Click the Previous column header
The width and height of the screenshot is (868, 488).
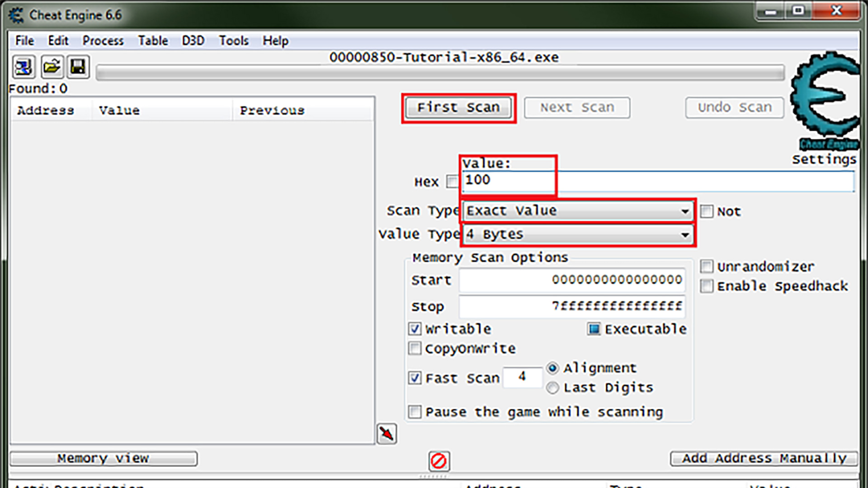pos(303,110)
